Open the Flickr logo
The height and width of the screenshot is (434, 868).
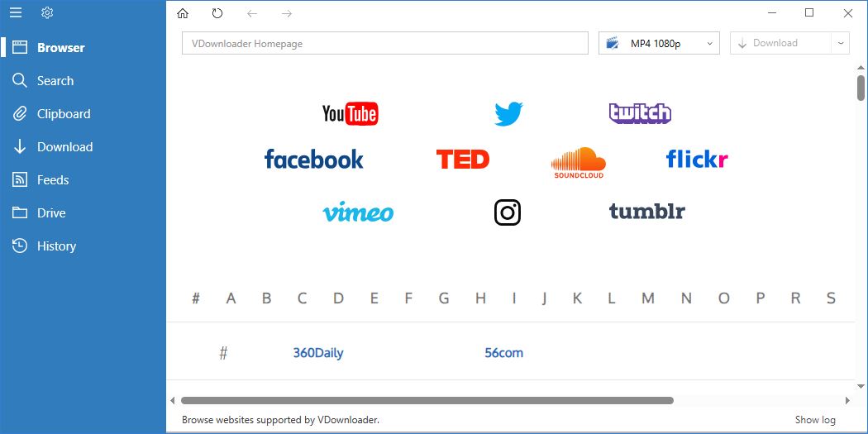coord(697,159)
